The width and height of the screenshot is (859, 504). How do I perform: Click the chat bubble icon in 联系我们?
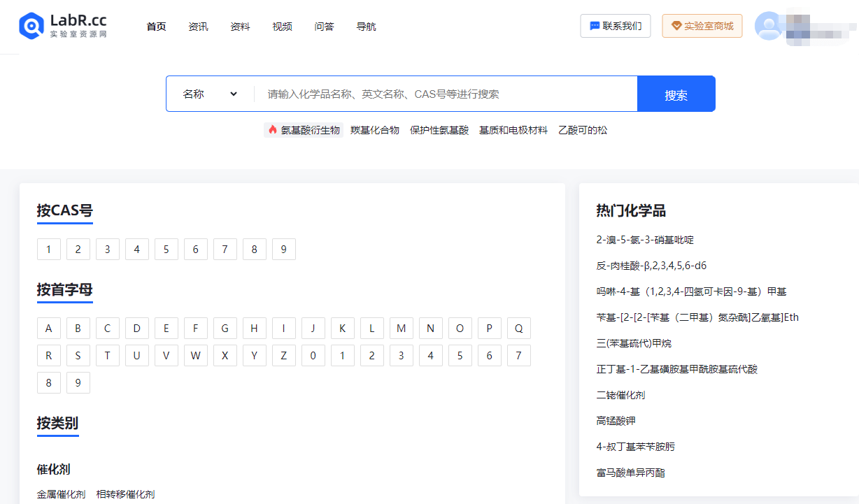[x=595, y=26]
